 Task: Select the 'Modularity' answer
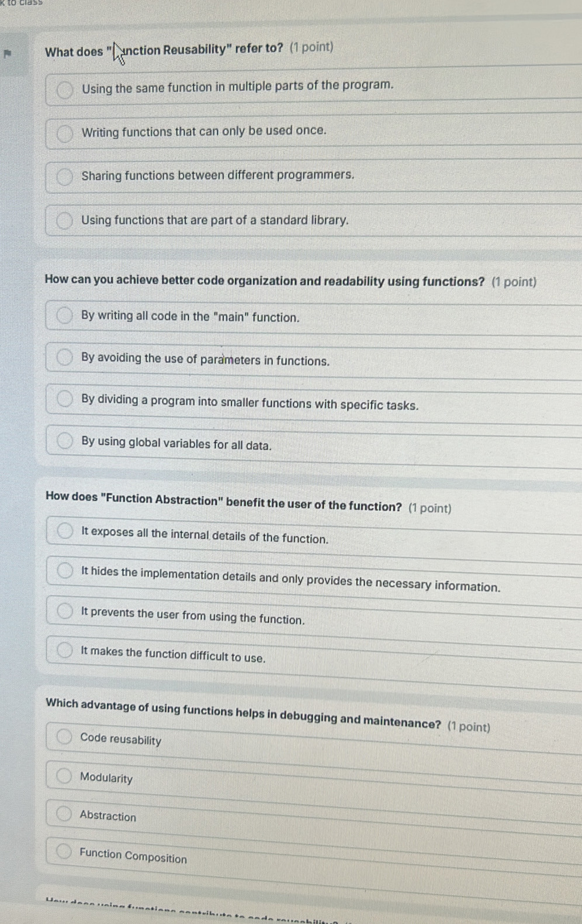click(64, 776)
